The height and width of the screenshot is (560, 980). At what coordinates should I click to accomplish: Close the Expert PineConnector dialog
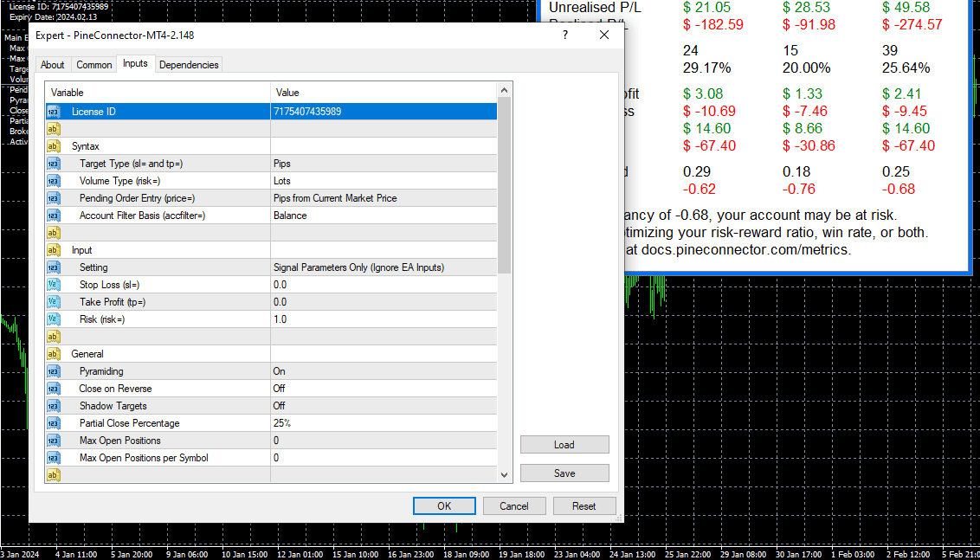pyautogui.click(x=603, y=35)
